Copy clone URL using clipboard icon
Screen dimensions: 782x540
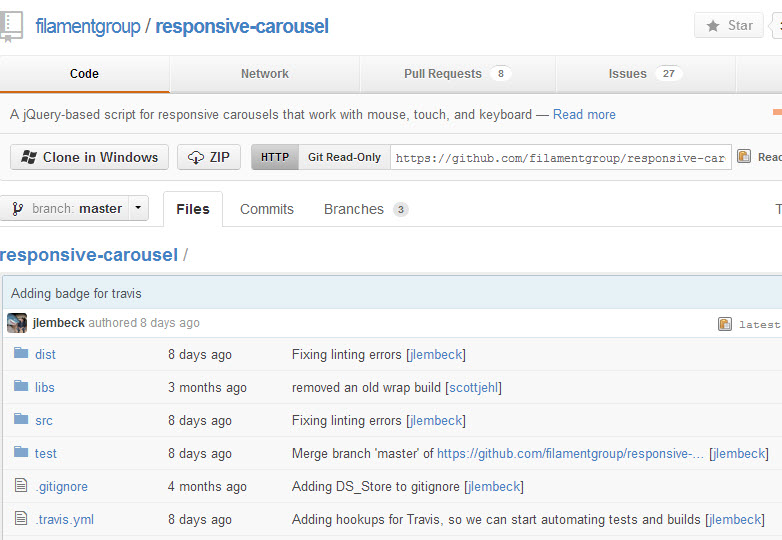coord(744,157)
